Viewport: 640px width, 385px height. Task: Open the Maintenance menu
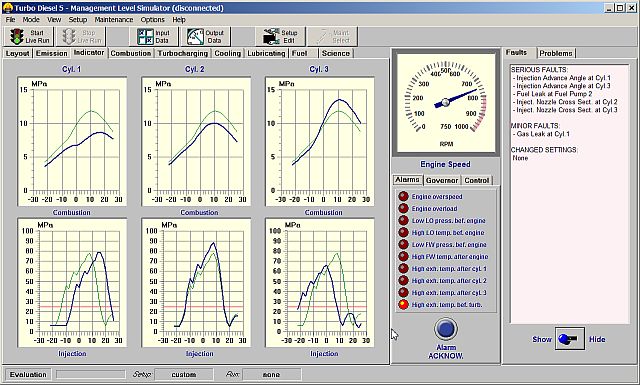tap(114, 20)
